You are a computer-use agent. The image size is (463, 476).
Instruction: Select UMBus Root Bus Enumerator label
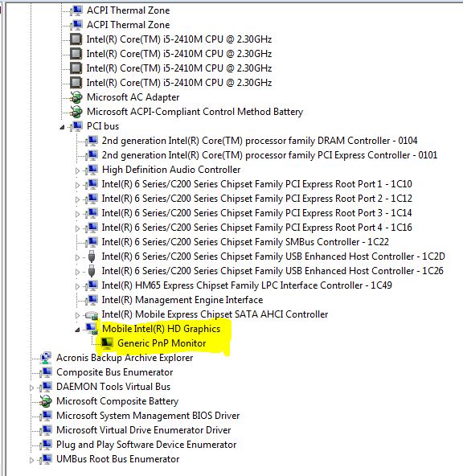click(117, 459)
